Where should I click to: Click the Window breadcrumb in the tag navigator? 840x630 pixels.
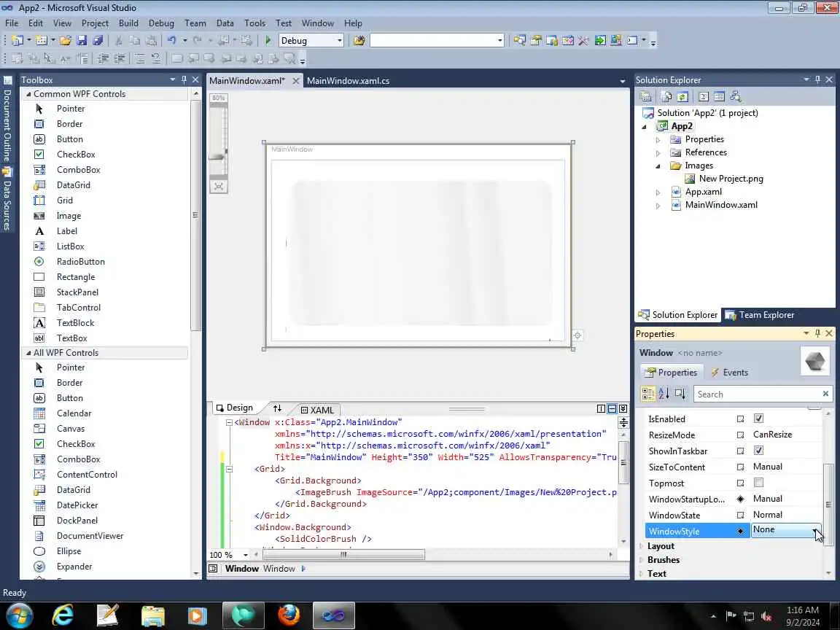[x=279, y=569]
